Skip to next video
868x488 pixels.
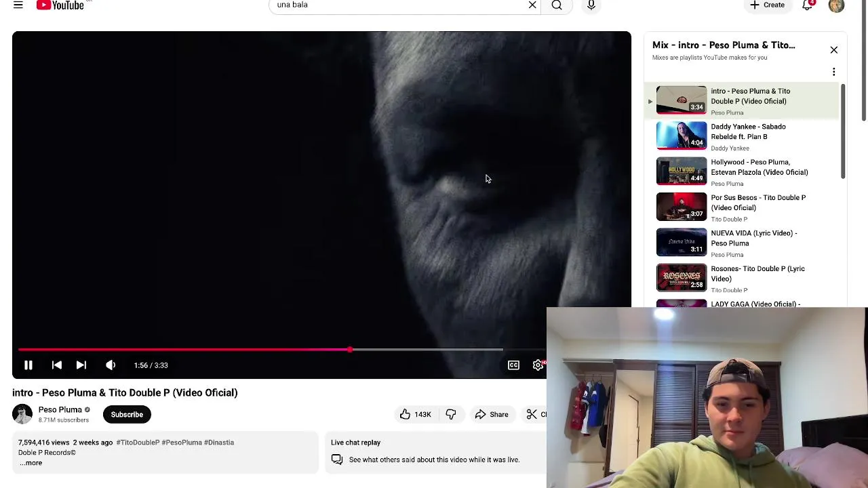tap(81, 365)
